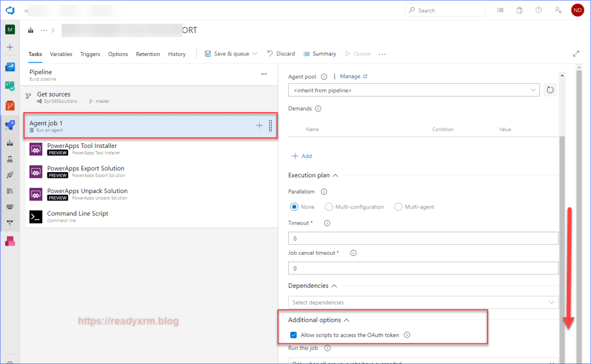The image size is (591, 364).
Task: Click the Azure DevOps logo icon
Action: click(x=10, y=10)
